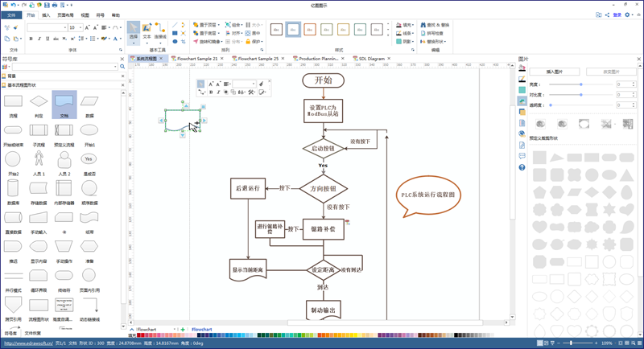Toggle italic formatting in ribbon

[x=39, y=39]
